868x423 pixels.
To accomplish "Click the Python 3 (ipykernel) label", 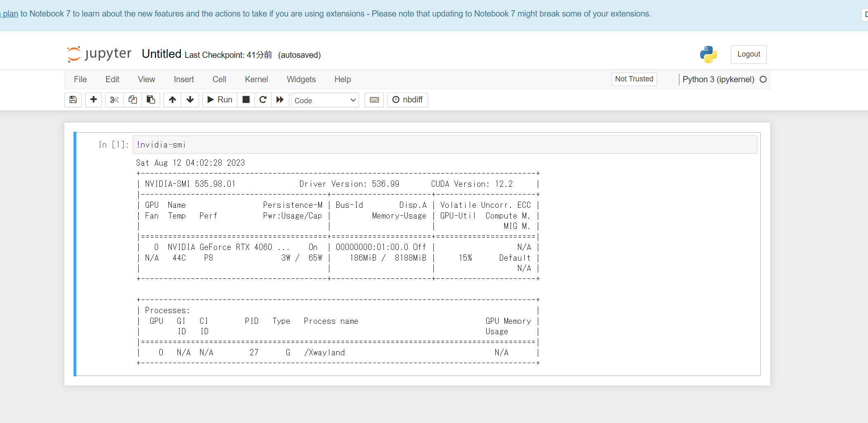I will tap(718, 79).
